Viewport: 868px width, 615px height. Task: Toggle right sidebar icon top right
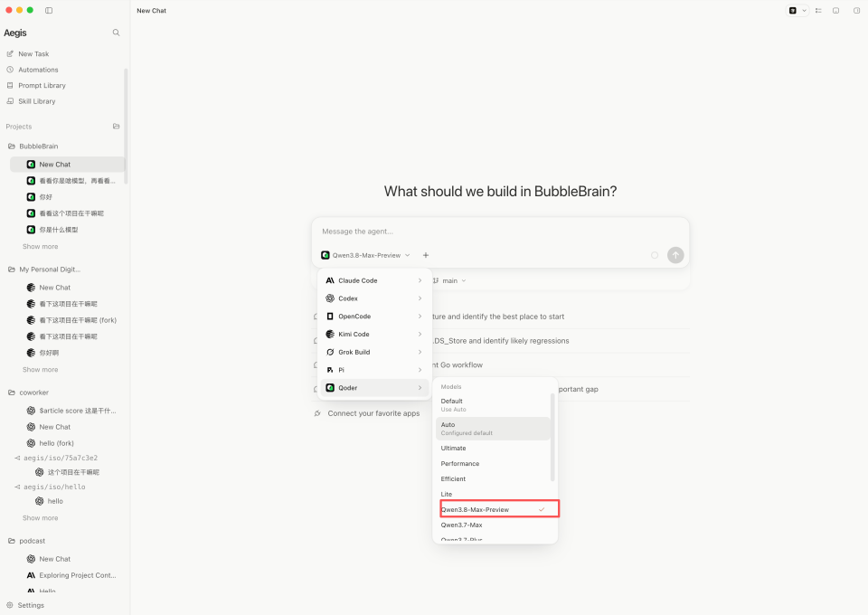pyautogui.click(x=856, y=11)
